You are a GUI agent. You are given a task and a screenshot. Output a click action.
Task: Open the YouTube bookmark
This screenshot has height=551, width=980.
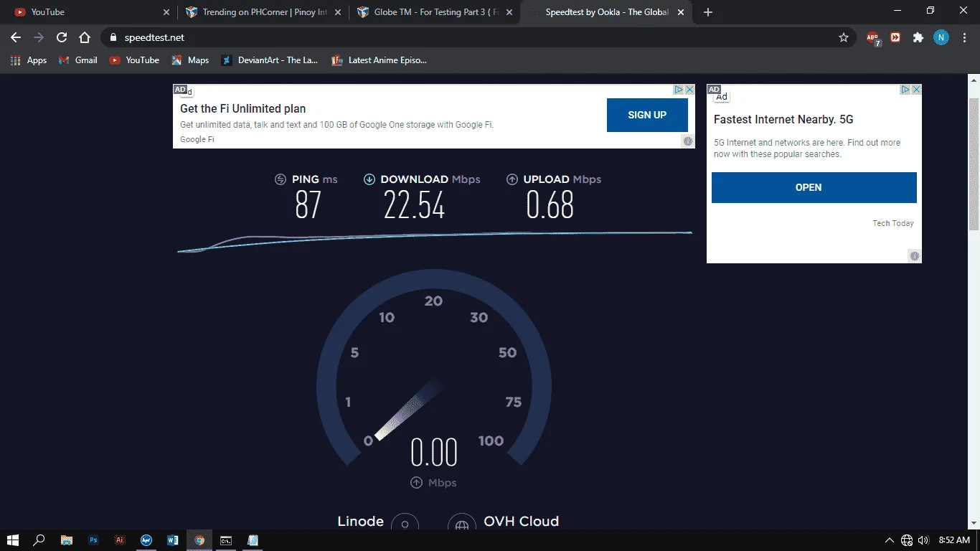[x=134, y=60]
